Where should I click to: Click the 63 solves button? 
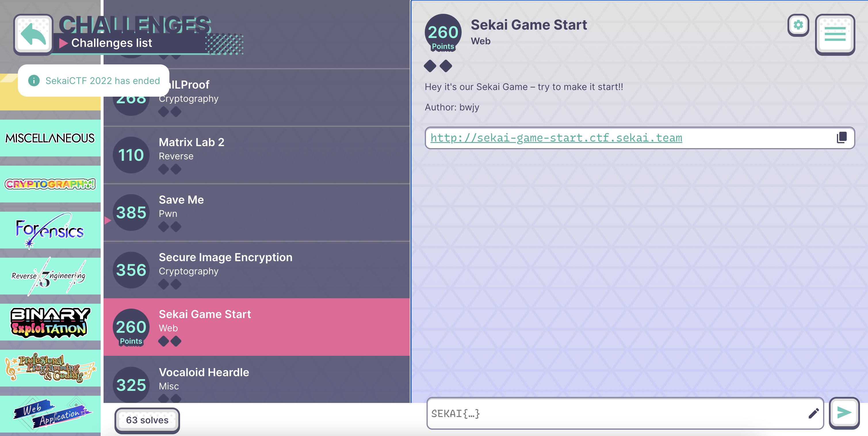147,420
